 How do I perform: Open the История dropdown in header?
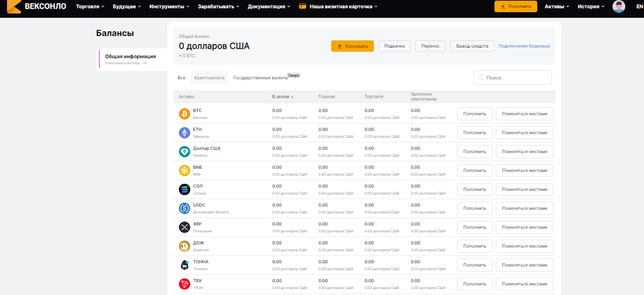click(x=591, y=6)
